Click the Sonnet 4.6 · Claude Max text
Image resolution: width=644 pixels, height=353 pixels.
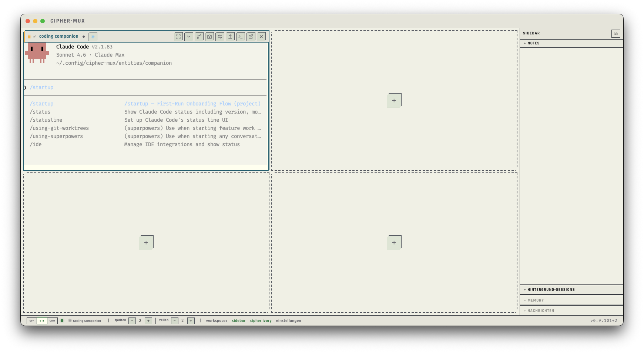pyautogui.click(x=90, y=55)
